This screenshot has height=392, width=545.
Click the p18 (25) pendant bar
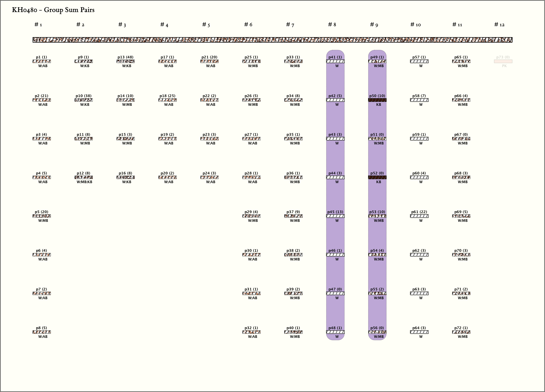[x=167, y=100]
